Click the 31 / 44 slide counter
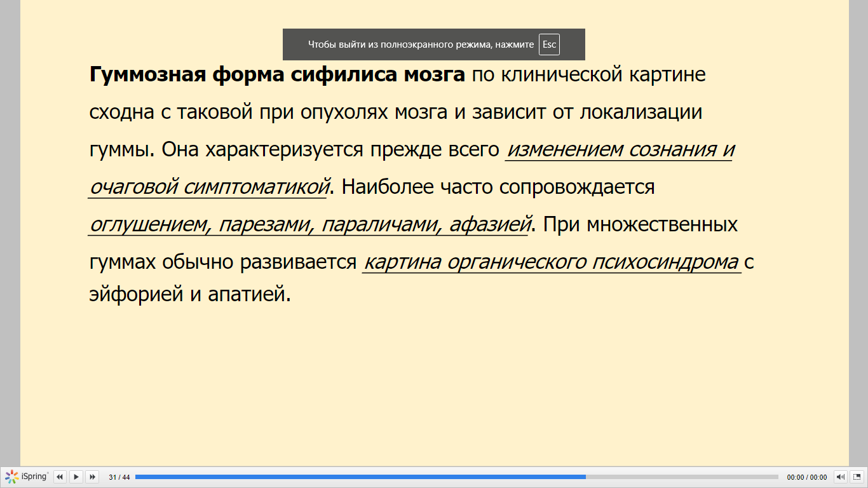 point(119,477)
